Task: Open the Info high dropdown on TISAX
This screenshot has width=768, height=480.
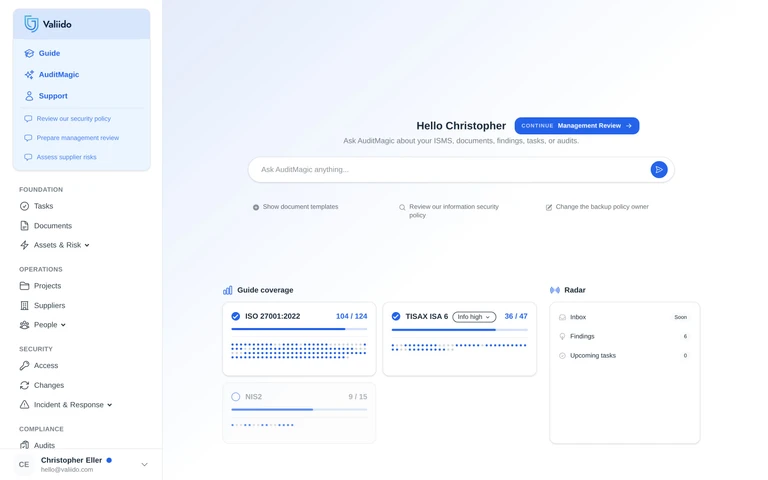Action: 474,317
